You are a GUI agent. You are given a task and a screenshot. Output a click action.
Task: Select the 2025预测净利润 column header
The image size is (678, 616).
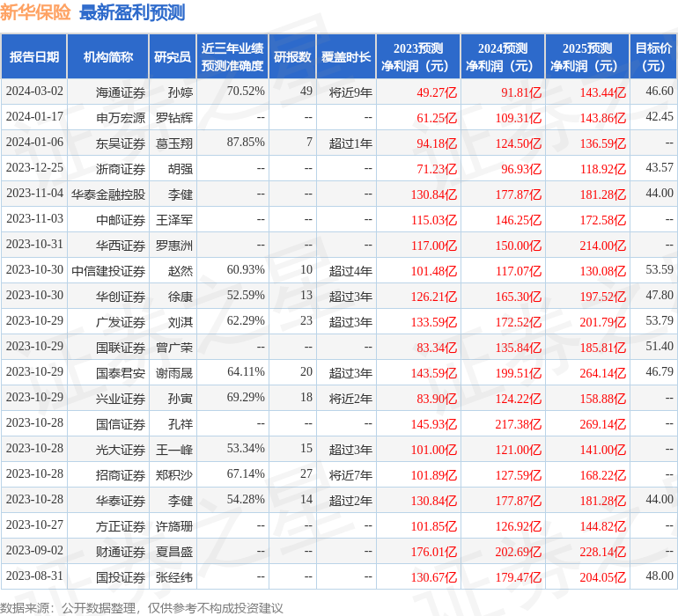[587, 56]
